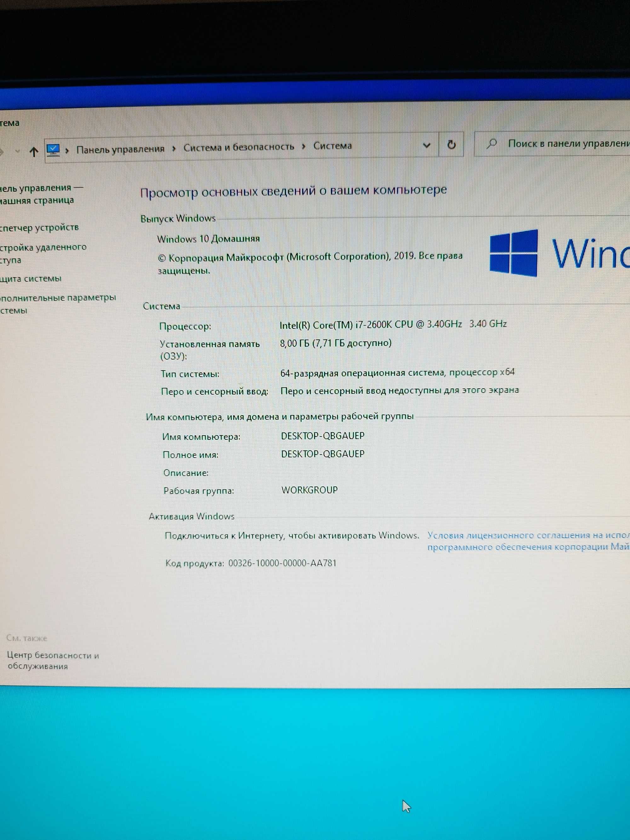The image size is (630, 840).
Task: Focus the Поиск в панели управления field
Action: [x=553, y=144]
